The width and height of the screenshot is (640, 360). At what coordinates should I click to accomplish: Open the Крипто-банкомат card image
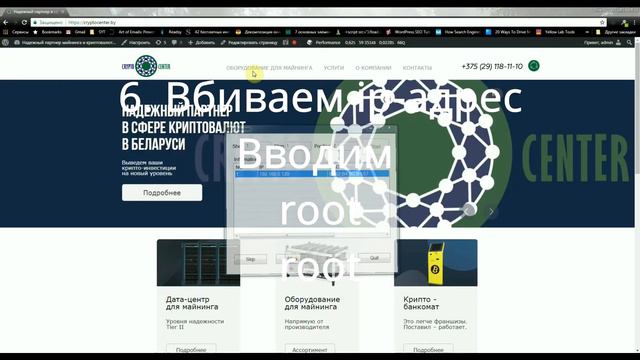pyautogui.click(x=436, y=262)
